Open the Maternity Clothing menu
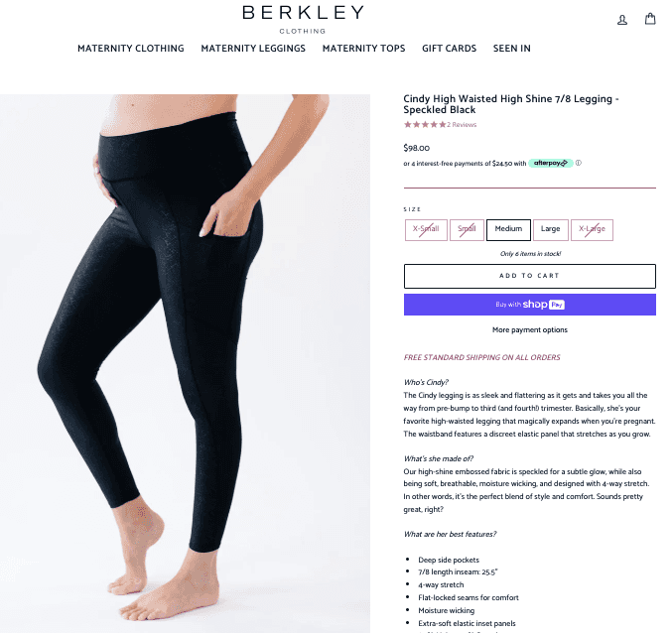This screenshot has width=672, height=633. (x=131, y=49)
